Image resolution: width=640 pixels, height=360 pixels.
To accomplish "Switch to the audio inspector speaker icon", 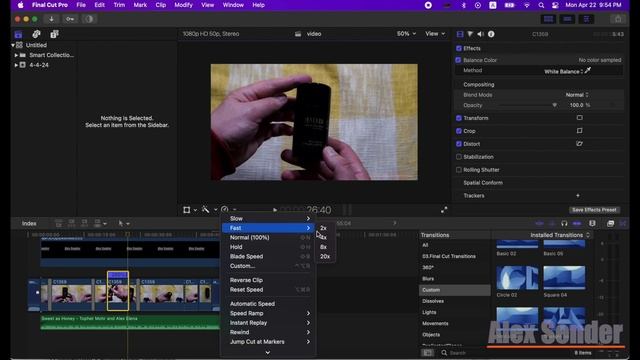I will (x=480, y=34).
